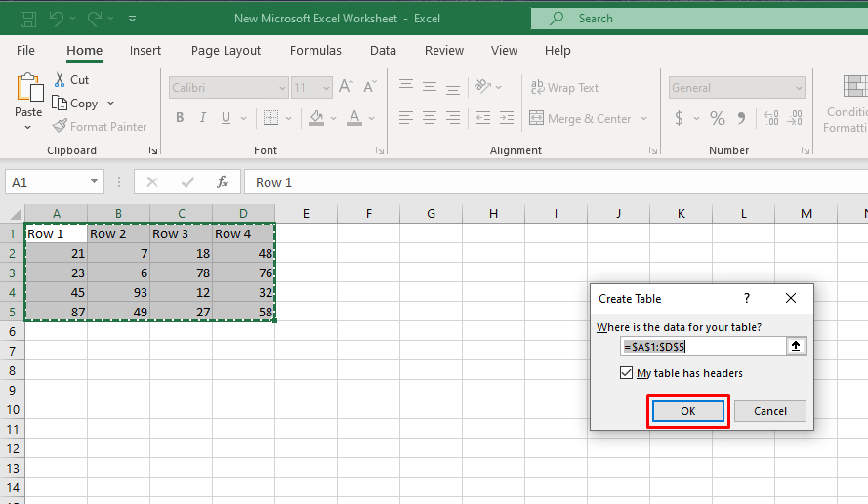This screenshot has height=504, width=868.
Task: Uncheck My table has headers checkbox
Action: pos(626,373)
